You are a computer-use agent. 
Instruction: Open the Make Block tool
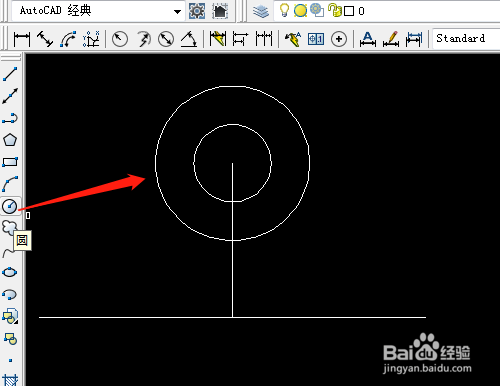(10, 339)
